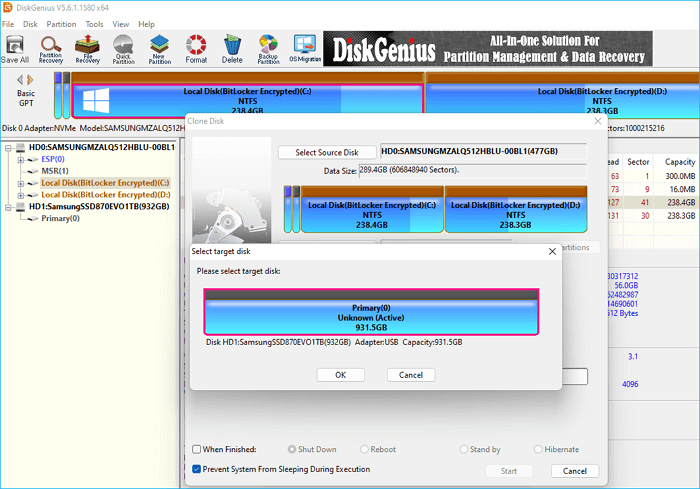Click the Save All toolbar icon
Viewport: 700px width, 489px height.
15,49
